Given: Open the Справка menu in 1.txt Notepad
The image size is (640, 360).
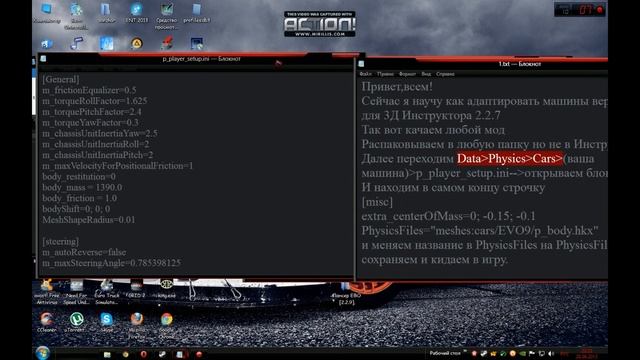Looking at the screenshot, I should pos(445,74).
